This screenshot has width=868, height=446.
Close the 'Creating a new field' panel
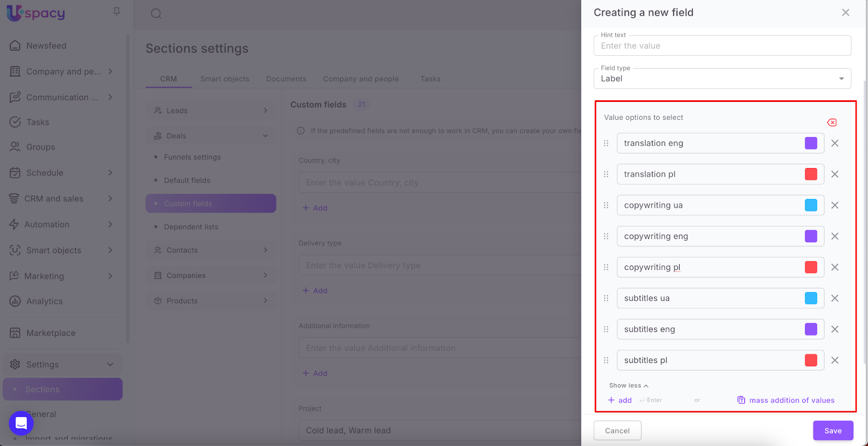(x=845, y=12)
